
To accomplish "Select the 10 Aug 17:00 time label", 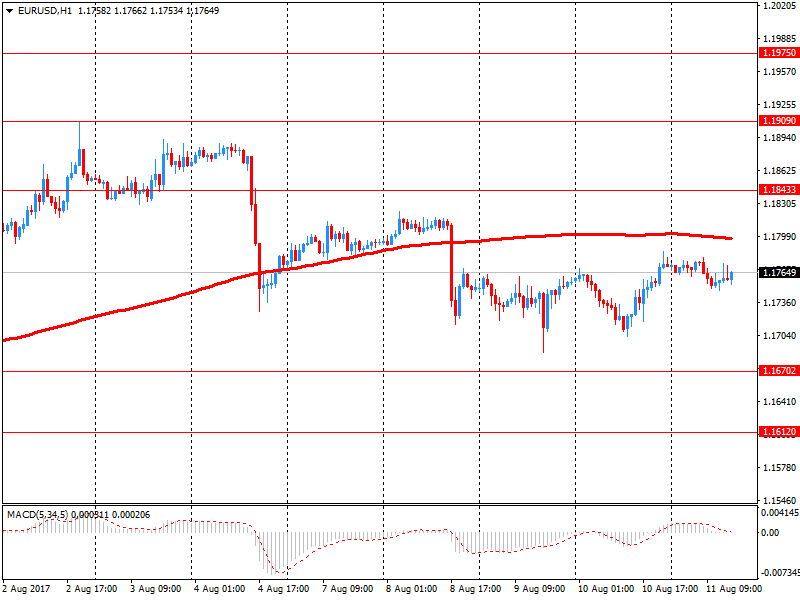I will [670, 589].
